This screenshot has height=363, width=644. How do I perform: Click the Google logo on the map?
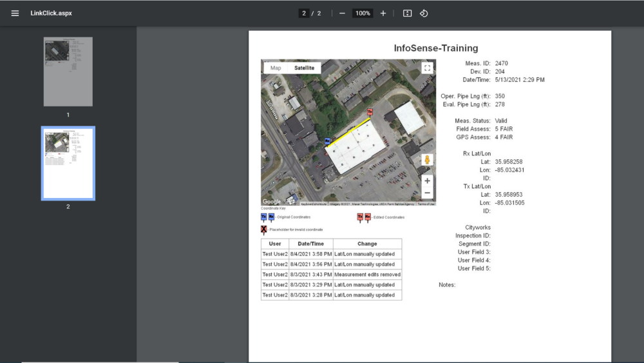[272, 202]
